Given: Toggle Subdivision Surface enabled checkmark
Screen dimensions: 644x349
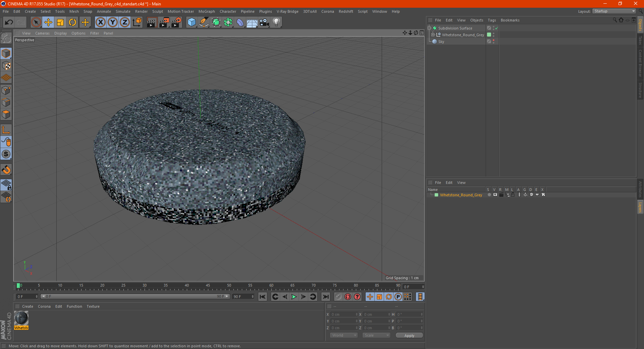Looking at the screenshot, I should pyautogui.click(x=496, y=28).
